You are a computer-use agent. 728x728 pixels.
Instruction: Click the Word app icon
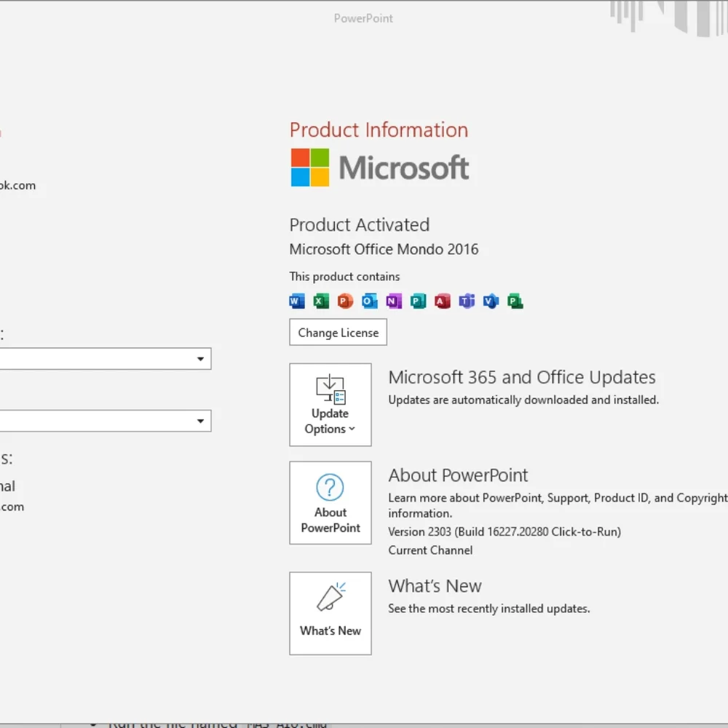(x=297, y=301)
